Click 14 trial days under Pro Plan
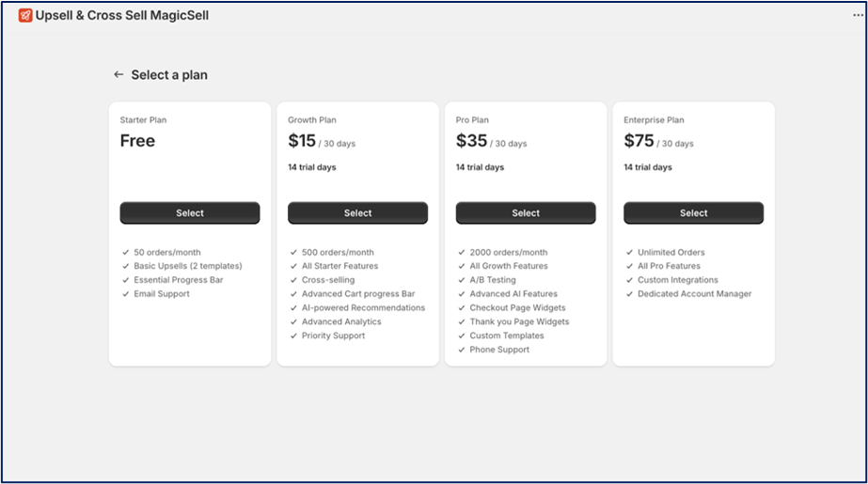Viewport: 868px width, 484px height. [x=480, y=167]
